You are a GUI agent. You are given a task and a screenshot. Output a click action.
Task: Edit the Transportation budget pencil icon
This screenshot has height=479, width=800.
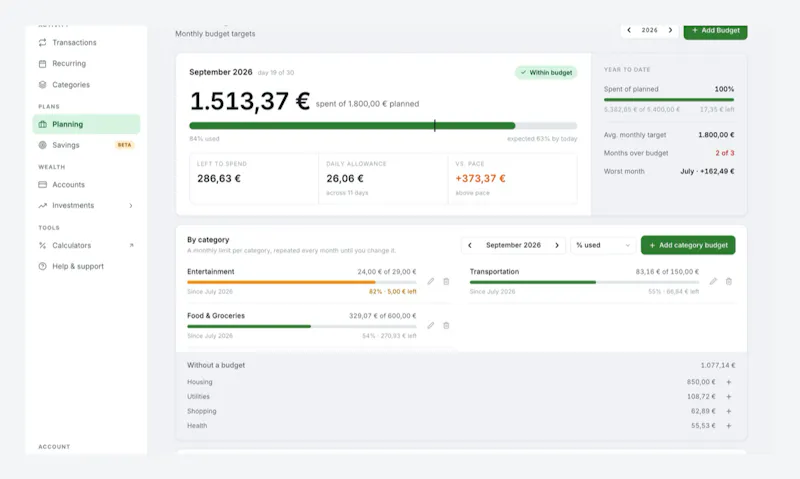tap(713, 281)
